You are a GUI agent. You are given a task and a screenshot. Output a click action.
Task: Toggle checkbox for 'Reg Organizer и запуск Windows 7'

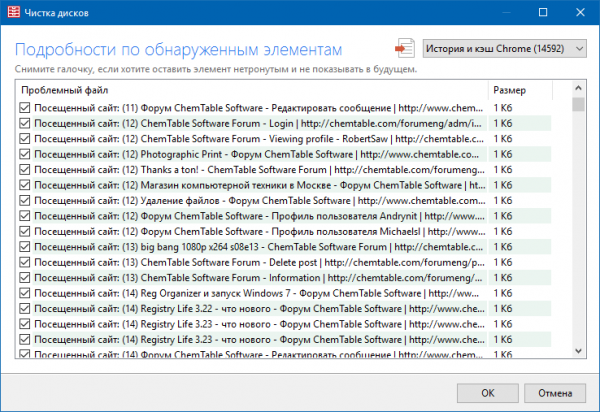click(25, 293)
